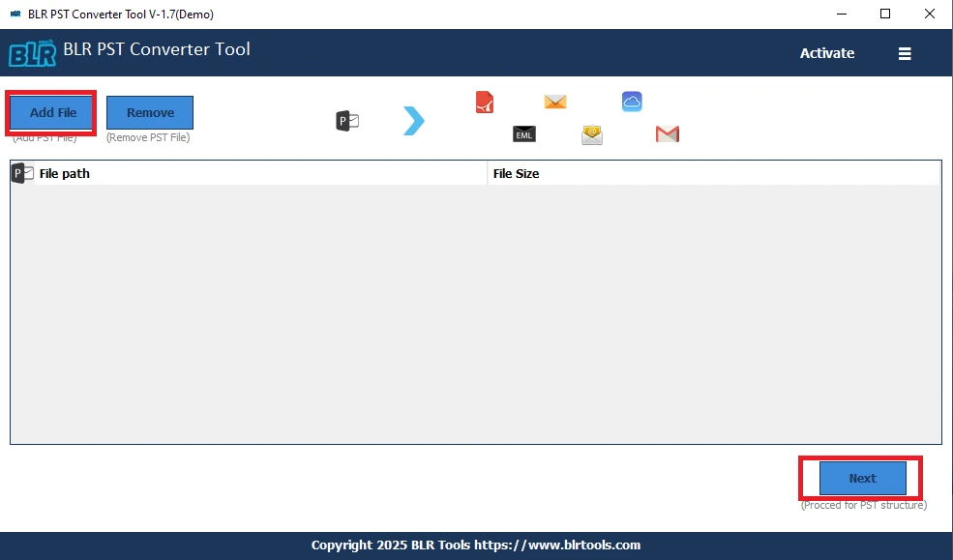Click the BLR PST Converter Tool header title

157,49
